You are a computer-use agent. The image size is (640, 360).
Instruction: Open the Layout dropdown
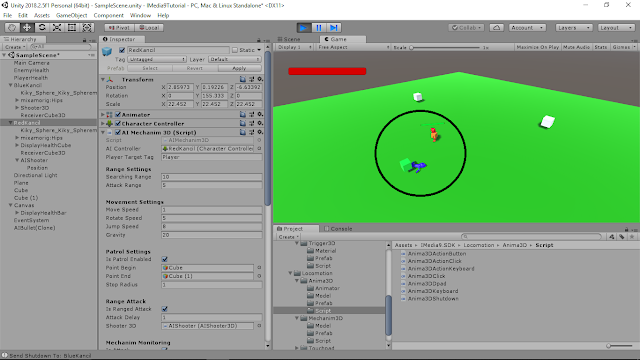616,27
